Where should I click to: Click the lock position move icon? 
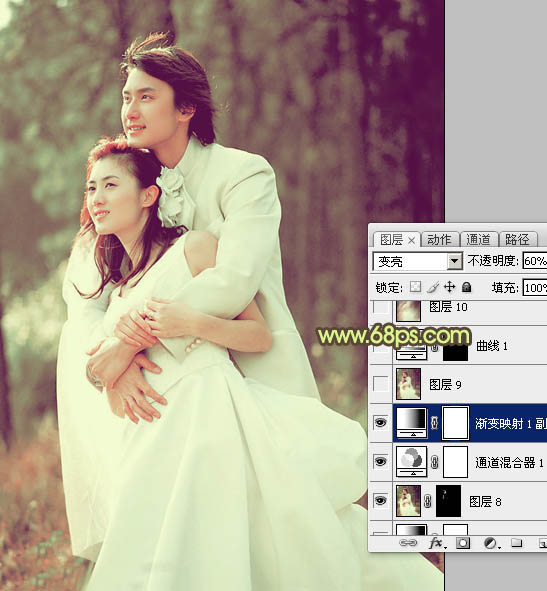point(449,287)
